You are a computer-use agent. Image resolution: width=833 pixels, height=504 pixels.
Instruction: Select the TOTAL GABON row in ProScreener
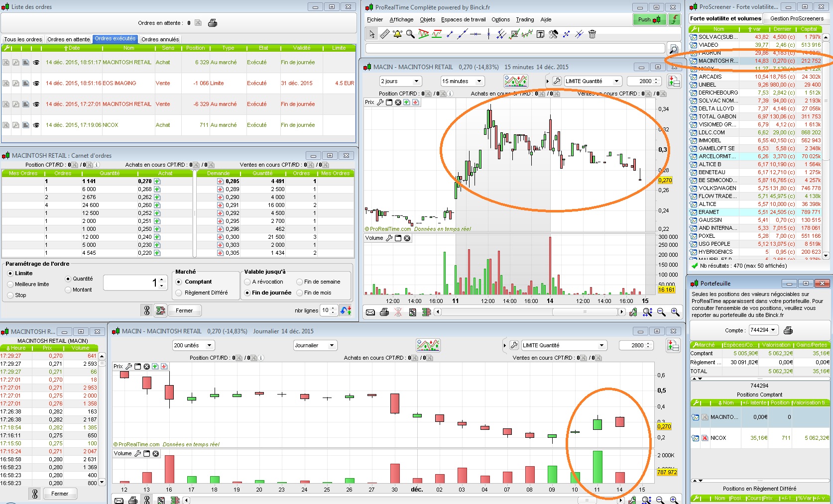click(x=755, y=116)
